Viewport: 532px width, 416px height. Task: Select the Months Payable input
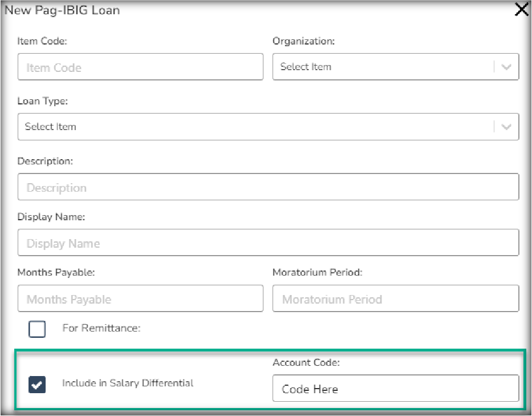(x=140, y=299)
